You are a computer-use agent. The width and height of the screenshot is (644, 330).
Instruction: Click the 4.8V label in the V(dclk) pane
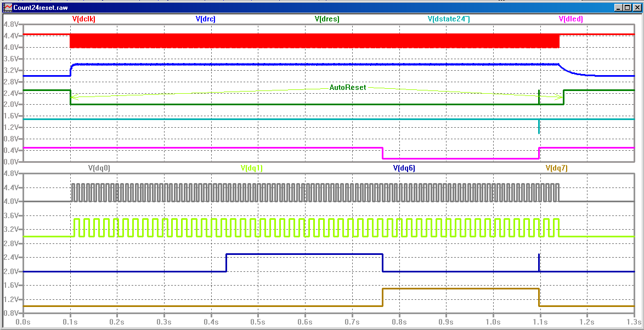pyautogui.click(x=10, y=25)
